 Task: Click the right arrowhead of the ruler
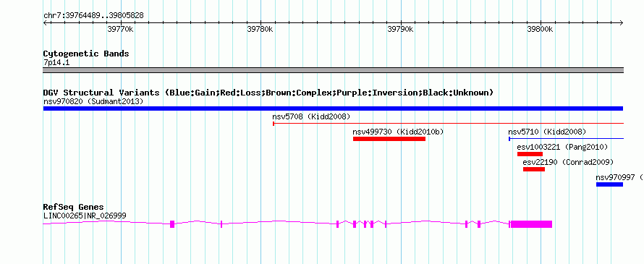622,22
